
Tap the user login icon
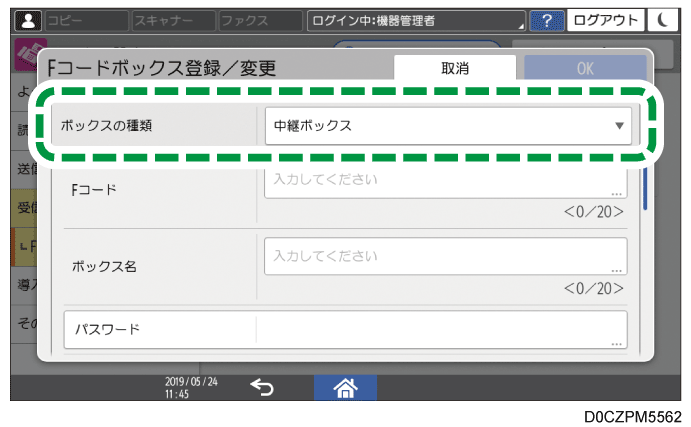[x=28, y=21]
